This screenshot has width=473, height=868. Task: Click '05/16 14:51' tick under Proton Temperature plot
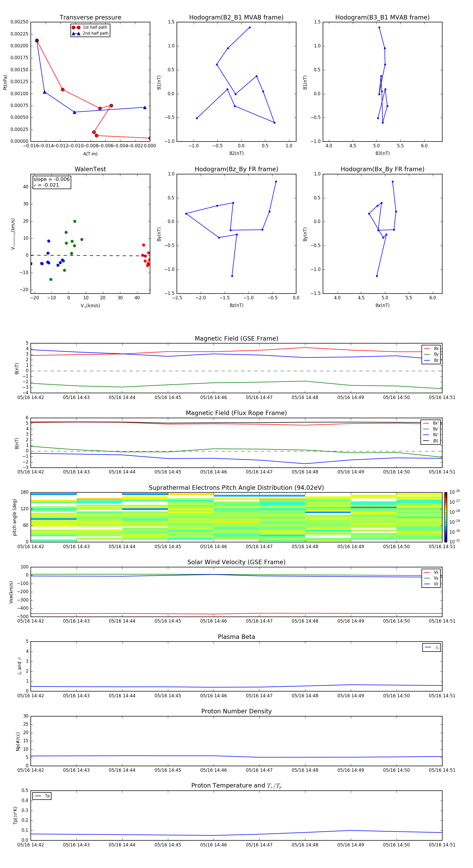[x=442, y=845]
